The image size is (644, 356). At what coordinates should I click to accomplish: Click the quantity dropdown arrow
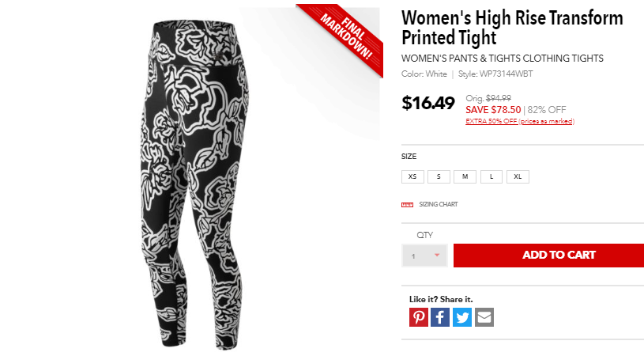437,256
